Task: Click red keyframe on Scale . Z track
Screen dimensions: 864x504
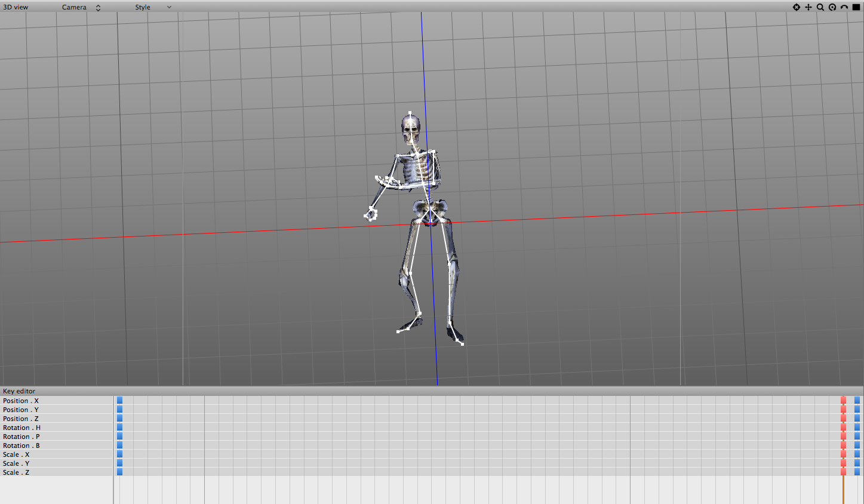Action: click(x=843, y=472)
